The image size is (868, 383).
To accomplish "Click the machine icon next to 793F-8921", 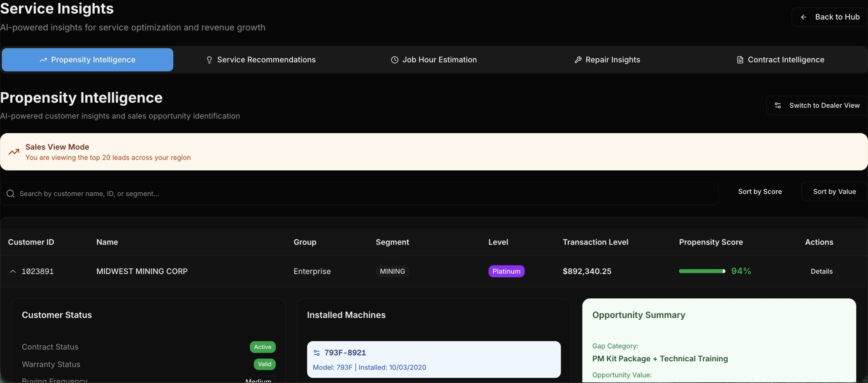I will [x=317, y=353].
